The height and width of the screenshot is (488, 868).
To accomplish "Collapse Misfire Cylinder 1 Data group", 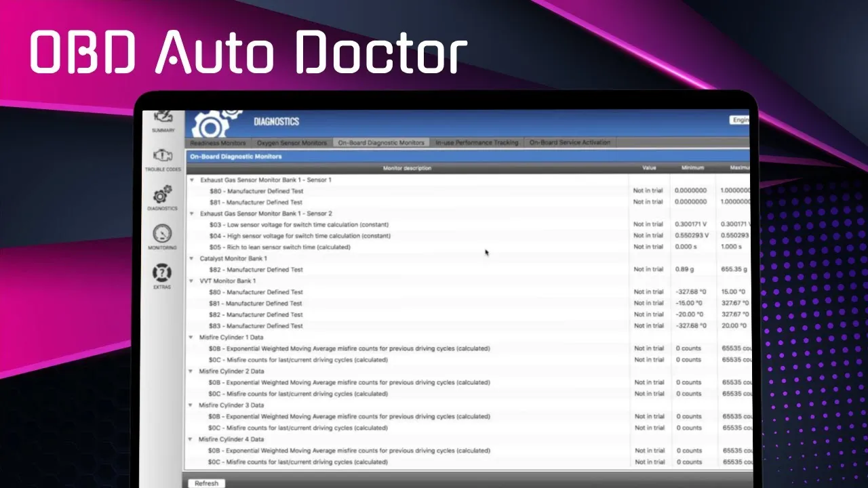I will 192,337.
